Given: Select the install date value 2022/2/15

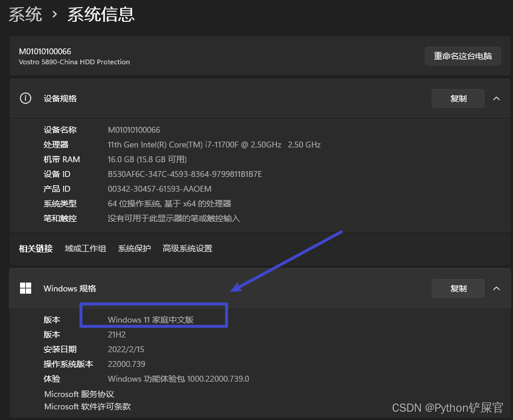Looking at the screenshot, I should pos(126,349).
